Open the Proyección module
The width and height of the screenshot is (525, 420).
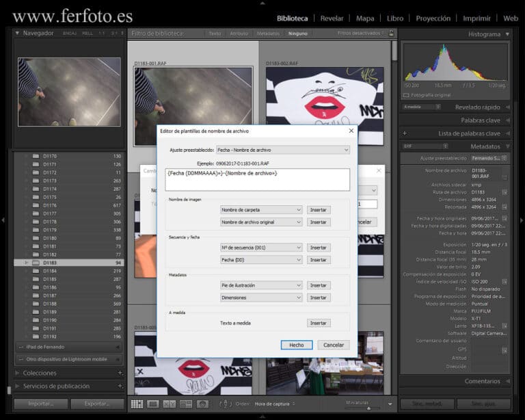433,18
